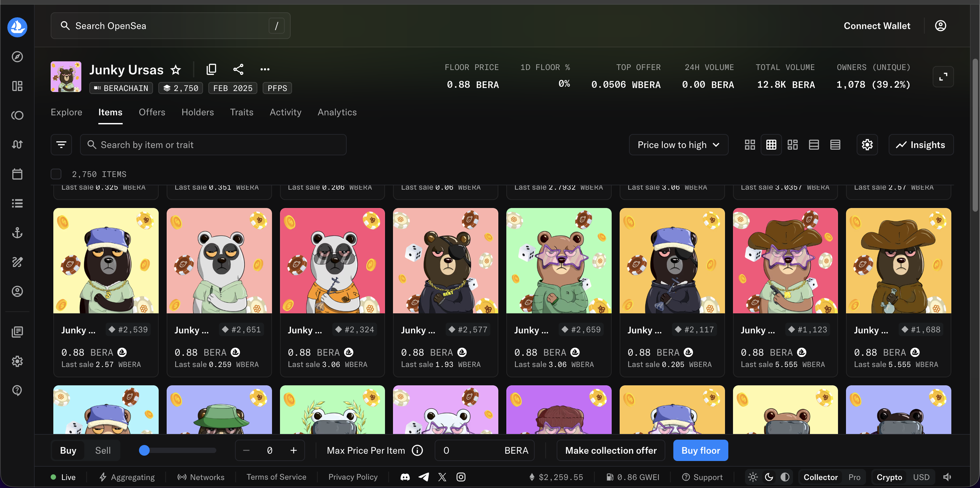Increase item quantity with the plus button

coord(294,450)
